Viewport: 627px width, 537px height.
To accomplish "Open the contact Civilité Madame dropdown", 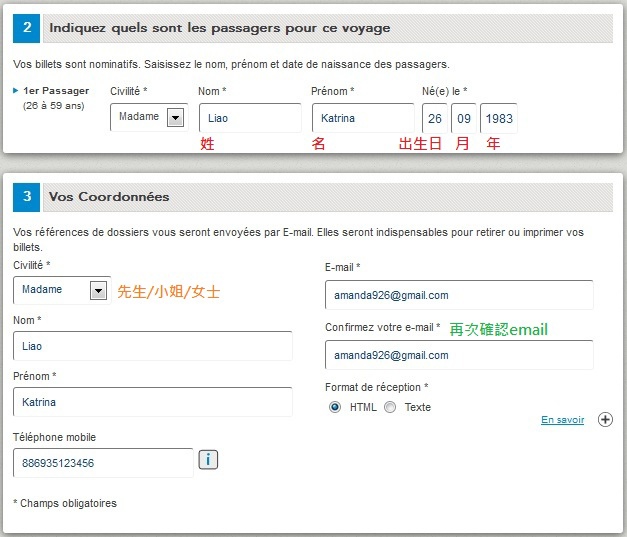I will (62, 290).
